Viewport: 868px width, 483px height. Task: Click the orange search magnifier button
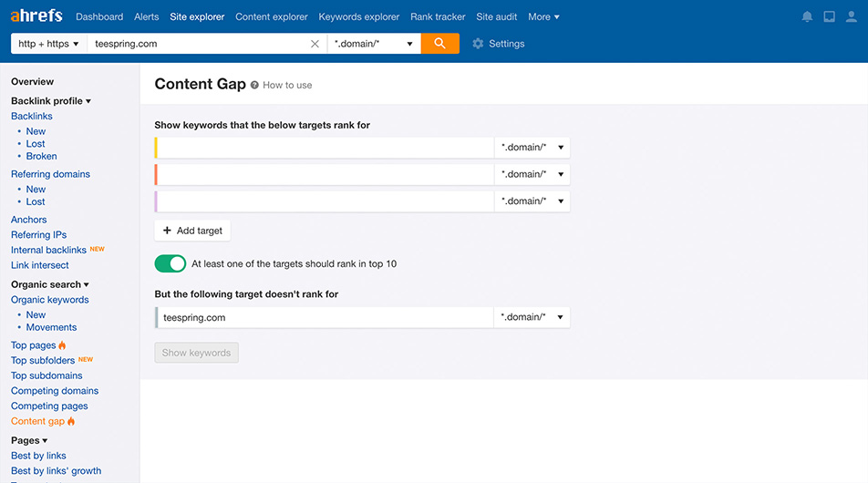pos(439,44)
